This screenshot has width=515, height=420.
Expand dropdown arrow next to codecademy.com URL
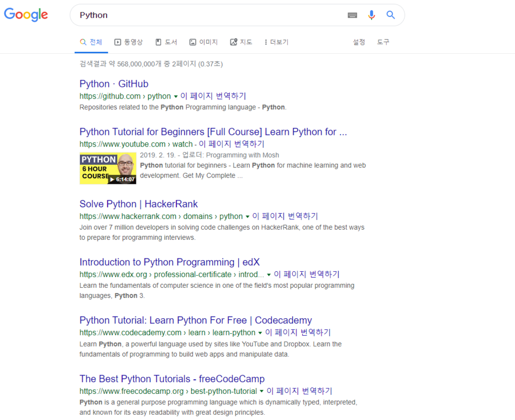point(260,333)
